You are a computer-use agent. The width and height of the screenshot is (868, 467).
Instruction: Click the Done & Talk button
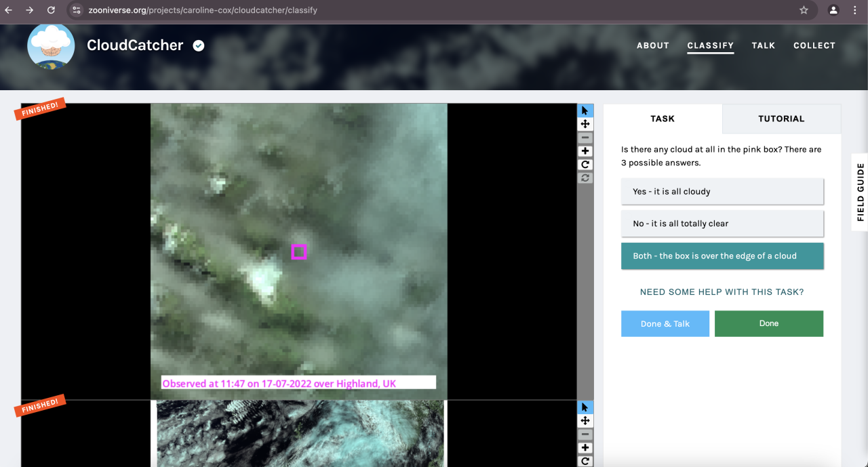[x=665, y=323]
